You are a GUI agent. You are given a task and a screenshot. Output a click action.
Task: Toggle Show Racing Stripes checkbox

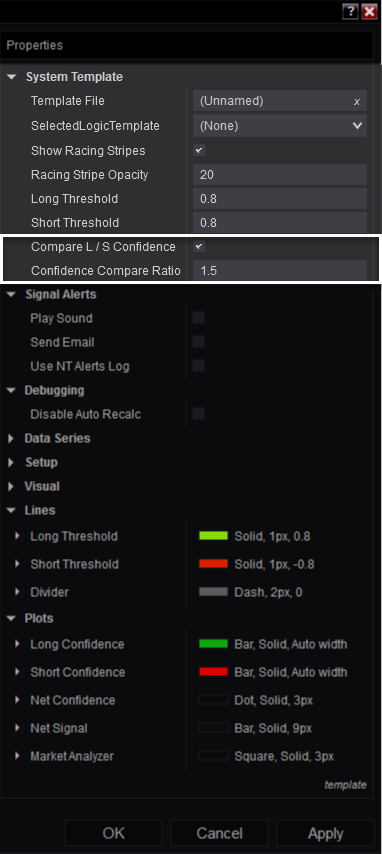pos(199,150)
